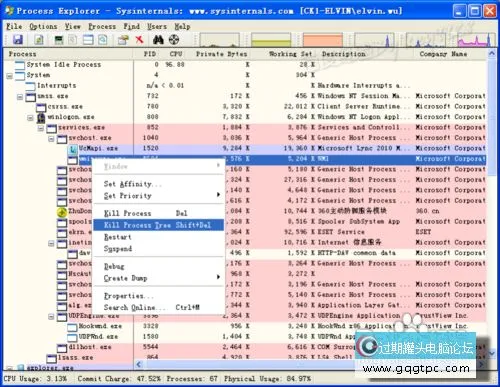Choose Debug in context menu
The image size is (500, 387).
click(x=159, y=266)
